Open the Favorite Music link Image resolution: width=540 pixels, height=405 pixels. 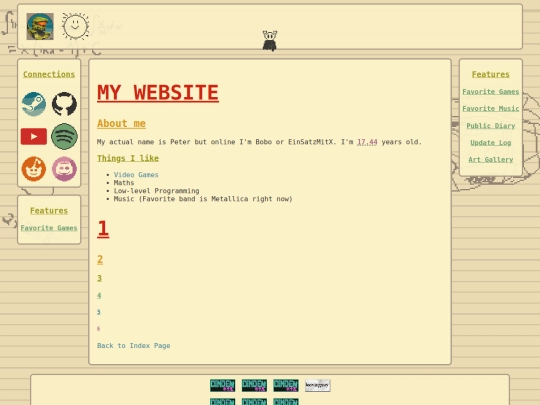(491, 108)
